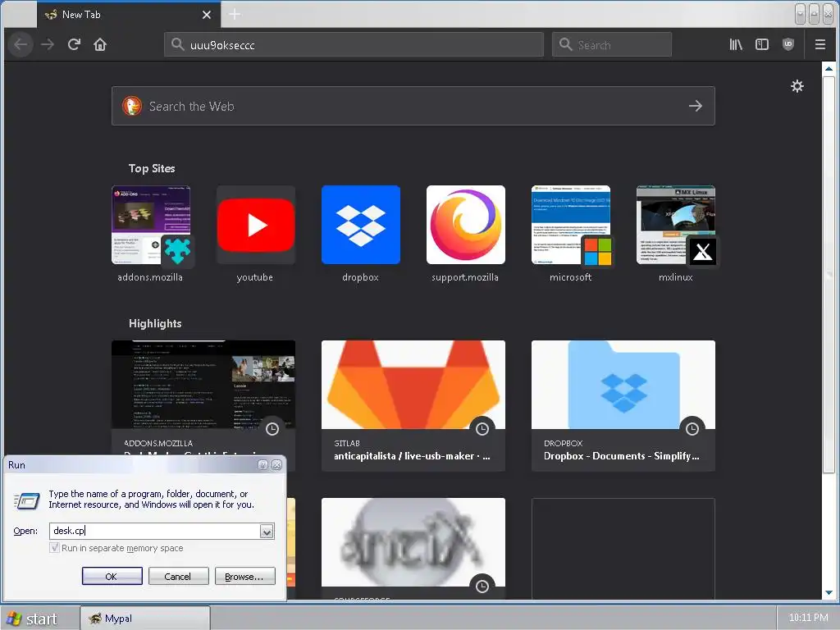Screen dimensions: 840x630
Task: Open New Tab preferences gear icon
Action: pos(797,86)
